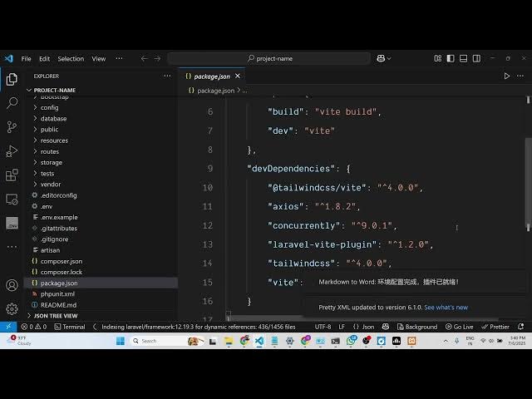Open the View menu
The width and height of the screenshot is (532, 399).
point(99,59)
